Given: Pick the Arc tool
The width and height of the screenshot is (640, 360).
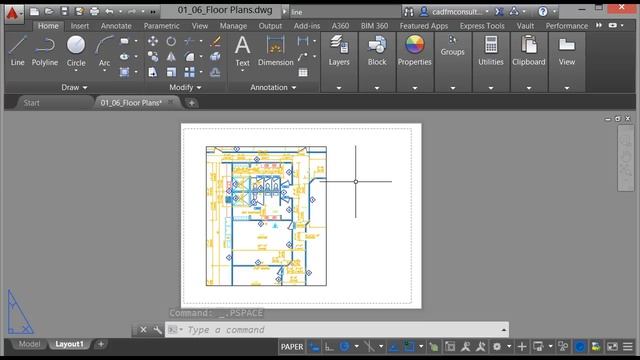Looking at the screenshot, I should (104, 51).
